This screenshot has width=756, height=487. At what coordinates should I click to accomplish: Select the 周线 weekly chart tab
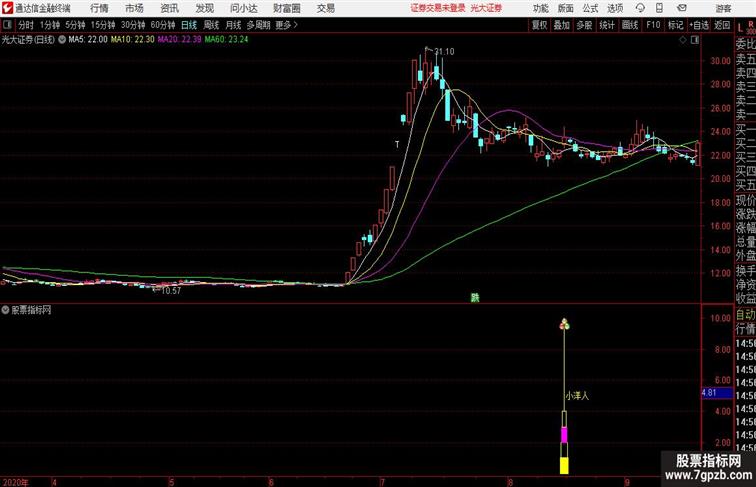(211, 25)
